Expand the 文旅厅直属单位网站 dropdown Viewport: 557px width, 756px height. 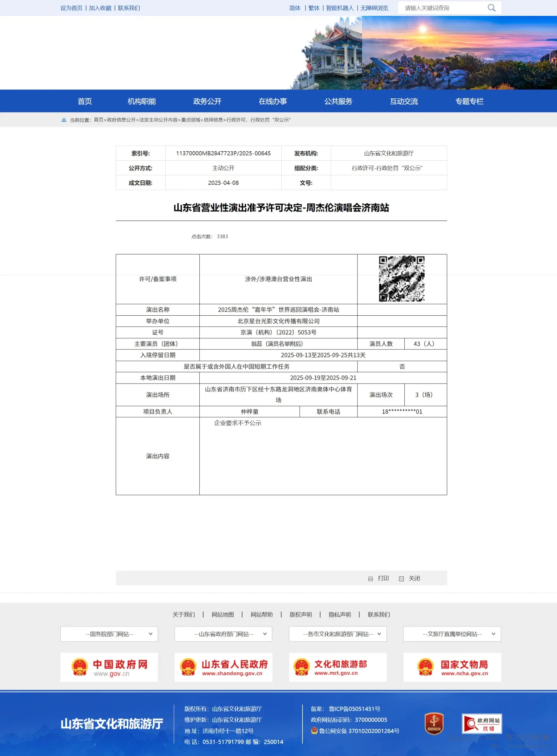(x=452, y=633)
